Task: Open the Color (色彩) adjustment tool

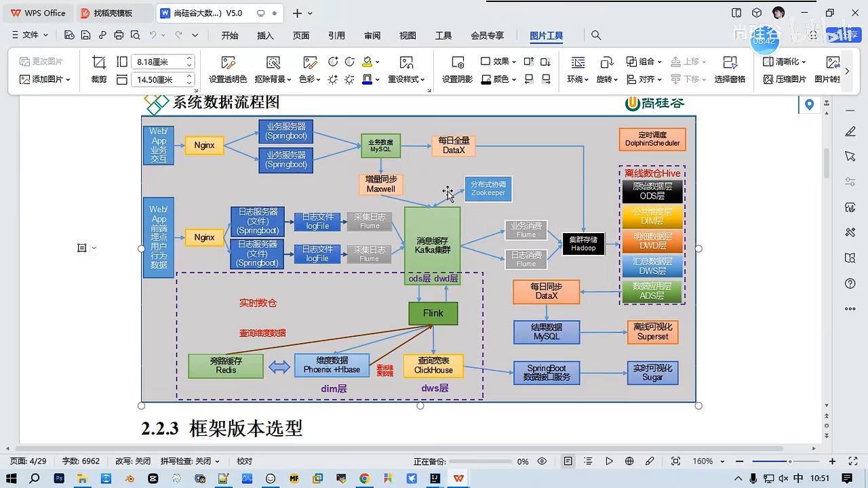Action: (309, 70)
